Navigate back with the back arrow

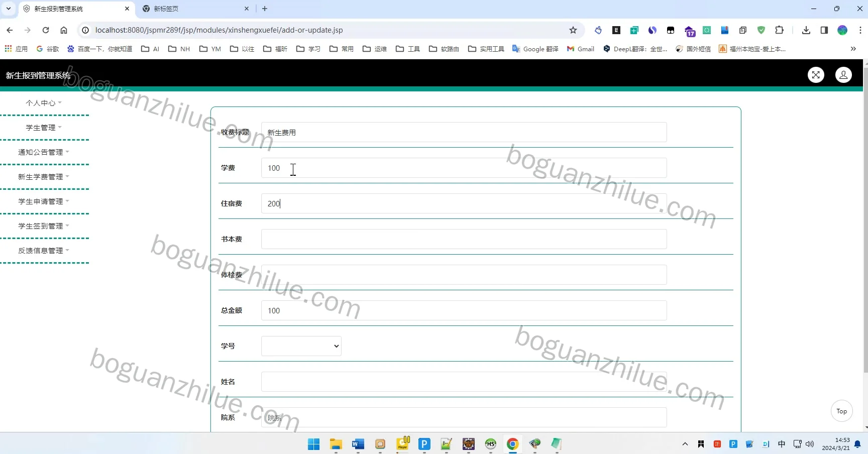pyautogui.click(x=10, y=30)
